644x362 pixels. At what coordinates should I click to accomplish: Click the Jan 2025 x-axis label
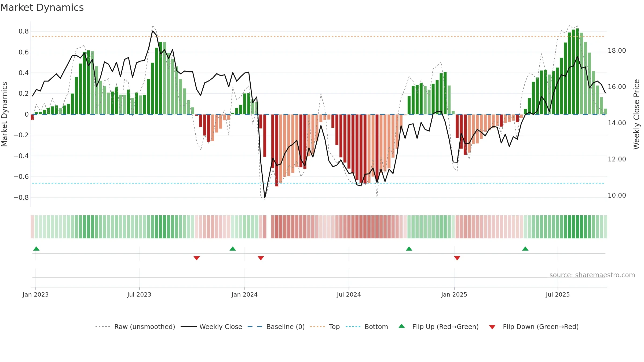(x=454, y=294)
